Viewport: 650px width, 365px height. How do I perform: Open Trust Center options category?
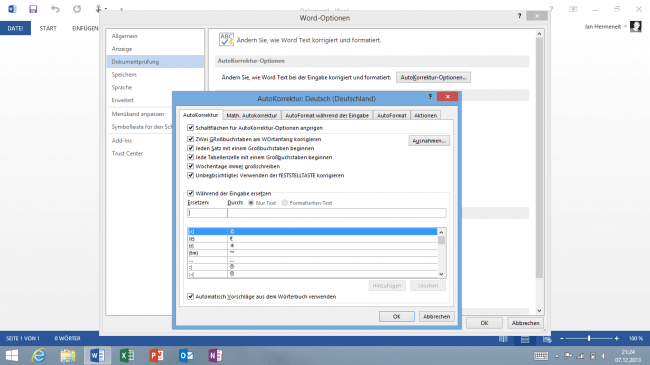[x=127, y=153]
